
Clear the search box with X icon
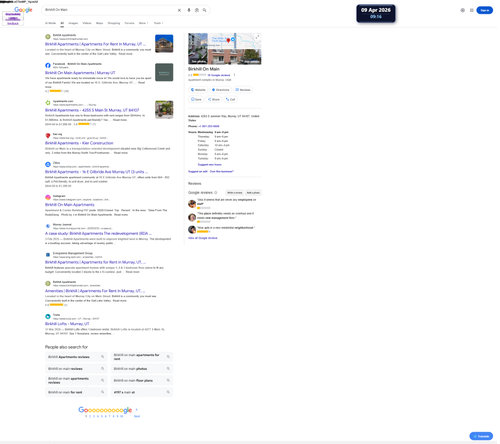(x=180, y=10)
